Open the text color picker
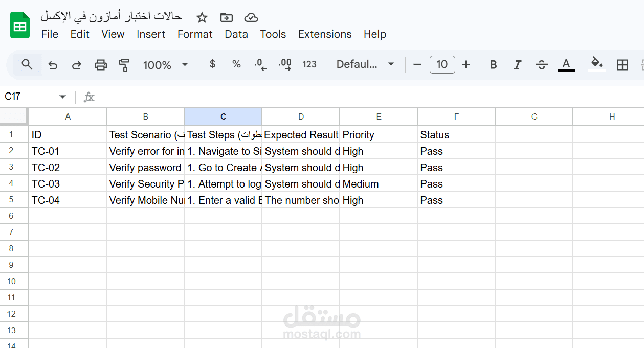The width and height of the screenshot is (644, 348). (x=566, y=64)
